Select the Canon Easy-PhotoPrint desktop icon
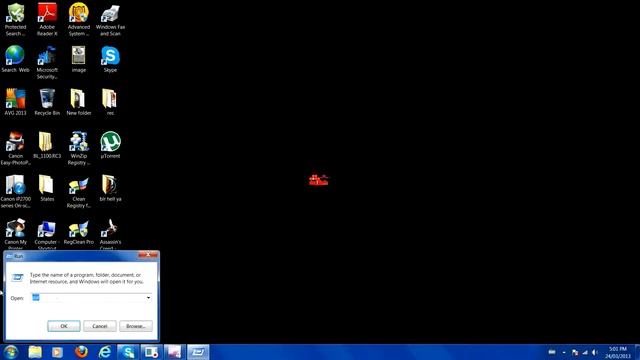The image size is (640, 360). tap(16, 148)
